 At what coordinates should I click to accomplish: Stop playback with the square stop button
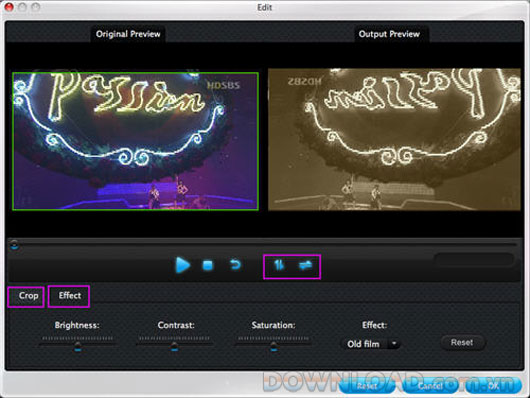pyautogui.click(x=208, y=265)
